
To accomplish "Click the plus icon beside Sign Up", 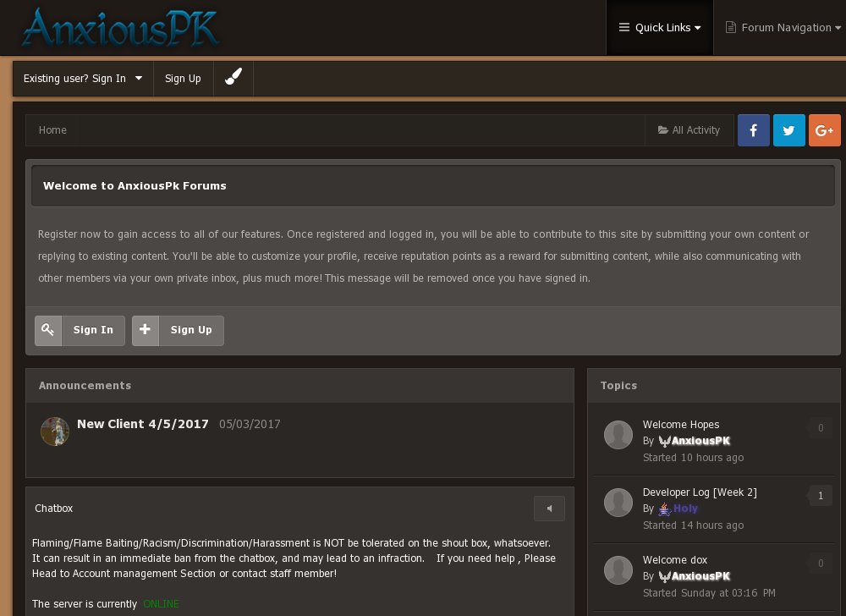I will tap(146, 330).
